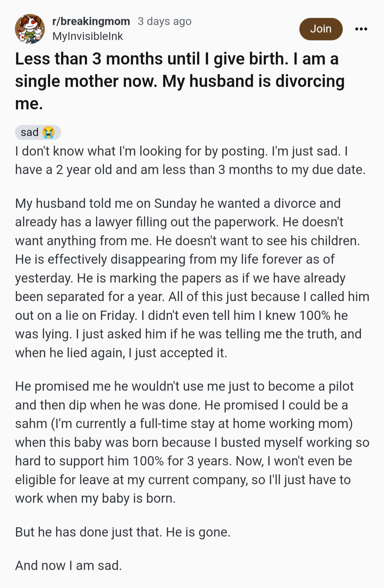
Task: Select the 'I don't know what I'm looking for' paragraph
Action: click(x=190, y=160)
